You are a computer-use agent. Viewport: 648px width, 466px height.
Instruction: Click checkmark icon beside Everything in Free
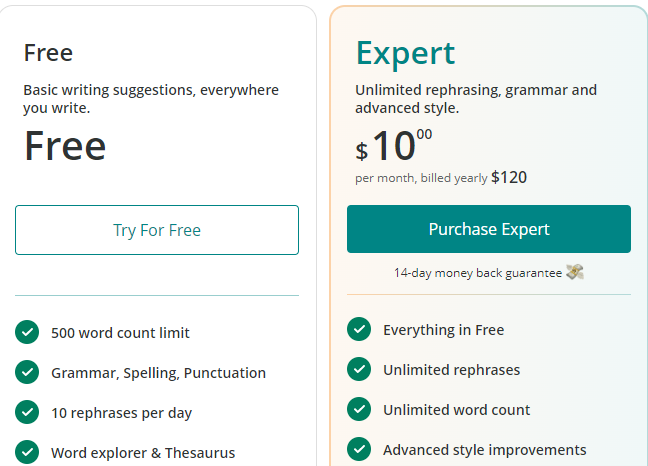359,329
